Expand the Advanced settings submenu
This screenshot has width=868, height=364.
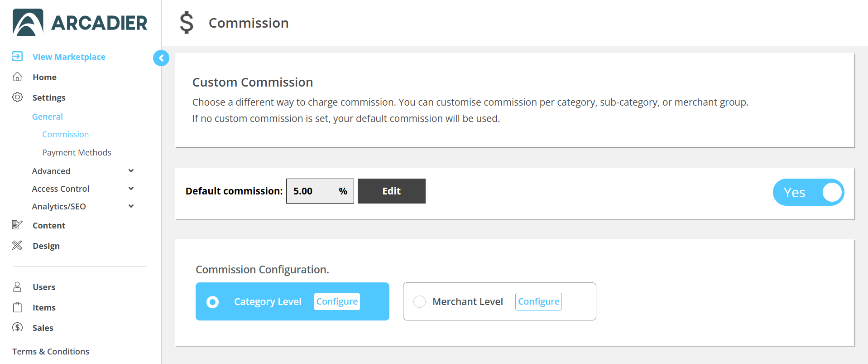tap(131, 171)
